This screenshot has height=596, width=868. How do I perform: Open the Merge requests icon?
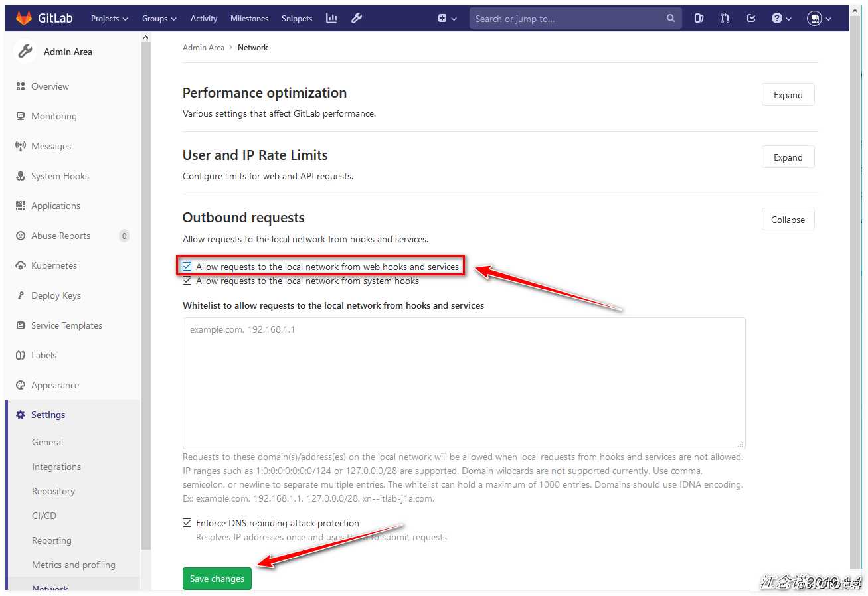(x=725, y=19)
